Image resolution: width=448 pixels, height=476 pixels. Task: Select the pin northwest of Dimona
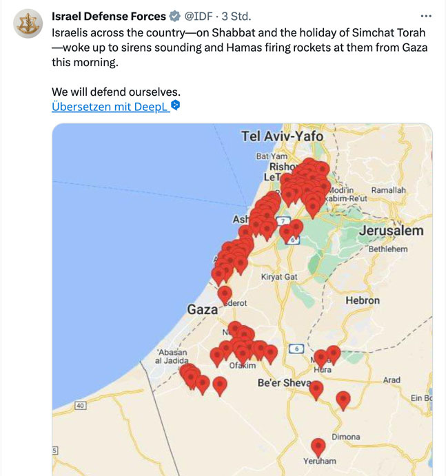(x=343, y=398)
